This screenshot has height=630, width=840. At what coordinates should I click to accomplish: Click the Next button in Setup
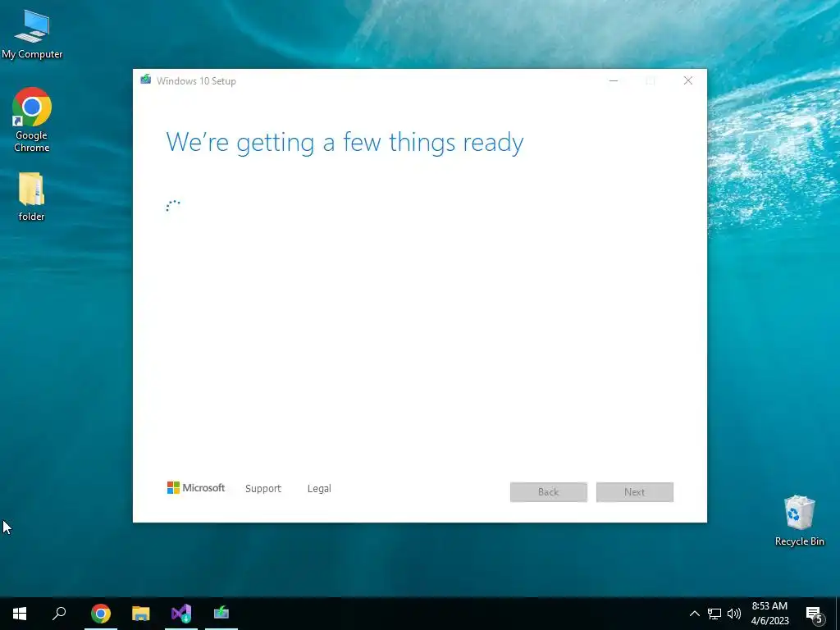[635, 492]
